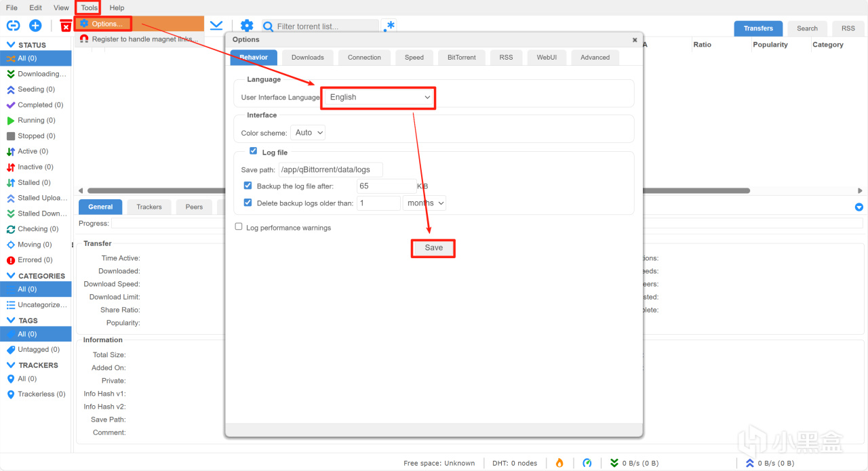Open the Peers properties tab
This screenshot has width=868, height=471.
coord(194,207)
